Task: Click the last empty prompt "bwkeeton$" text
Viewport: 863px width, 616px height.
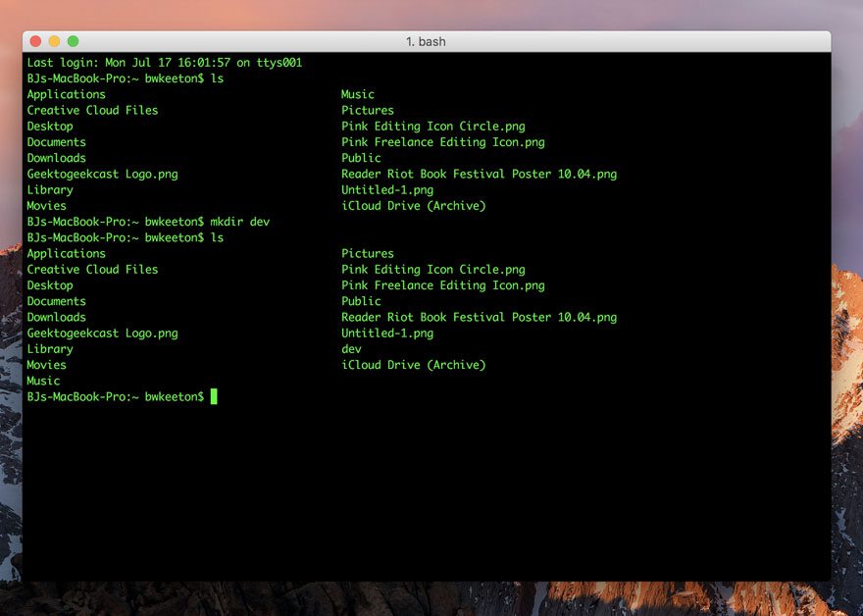Action: pos(174,396)
